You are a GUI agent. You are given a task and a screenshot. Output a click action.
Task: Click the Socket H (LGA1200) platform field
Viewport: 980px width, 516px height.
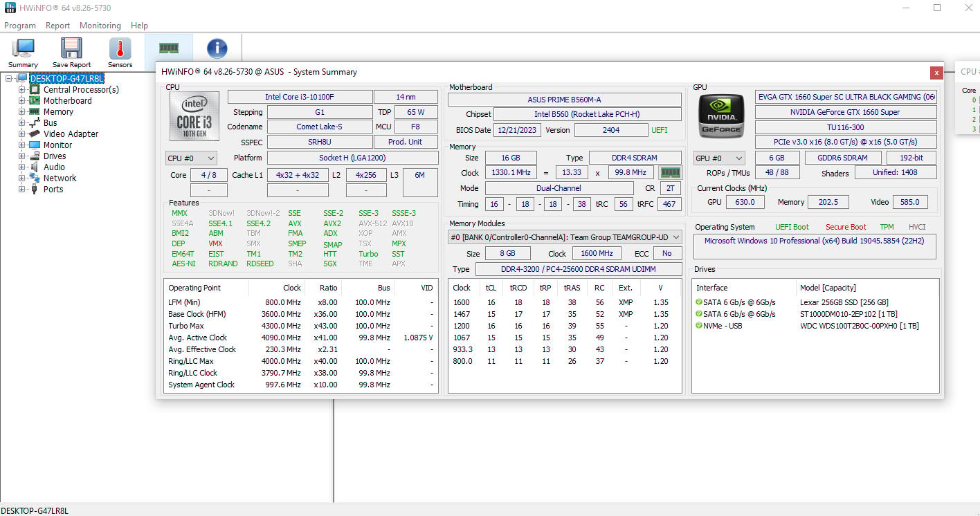tap(352, 158)
